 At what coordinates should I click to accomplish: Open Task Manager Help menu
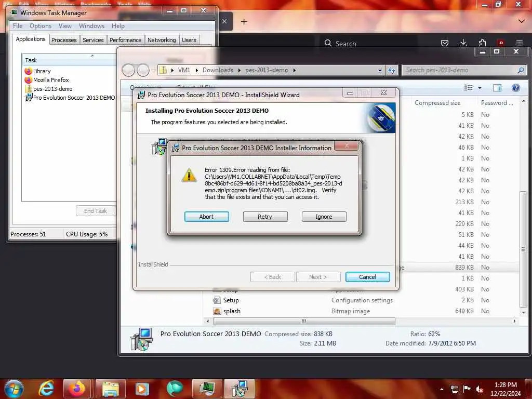pyautogui.click(x=118, y=26)
